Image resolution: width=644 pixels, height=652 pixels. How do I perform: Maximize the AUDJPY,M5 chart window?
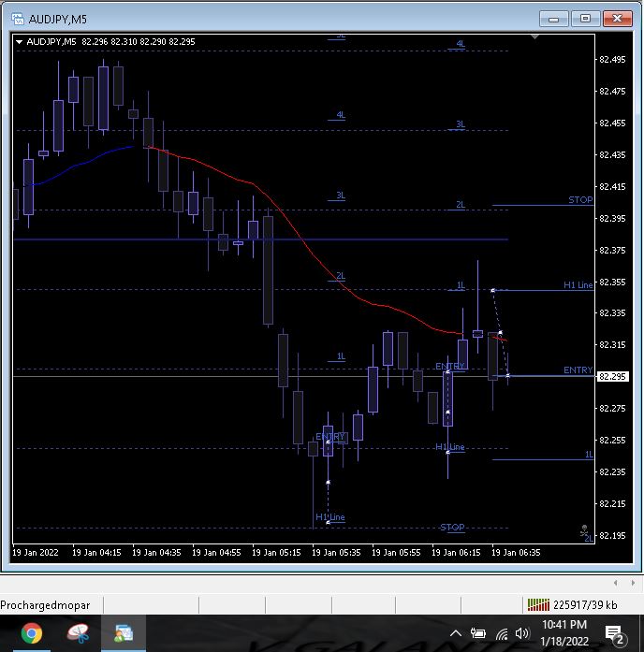[585, 19]
